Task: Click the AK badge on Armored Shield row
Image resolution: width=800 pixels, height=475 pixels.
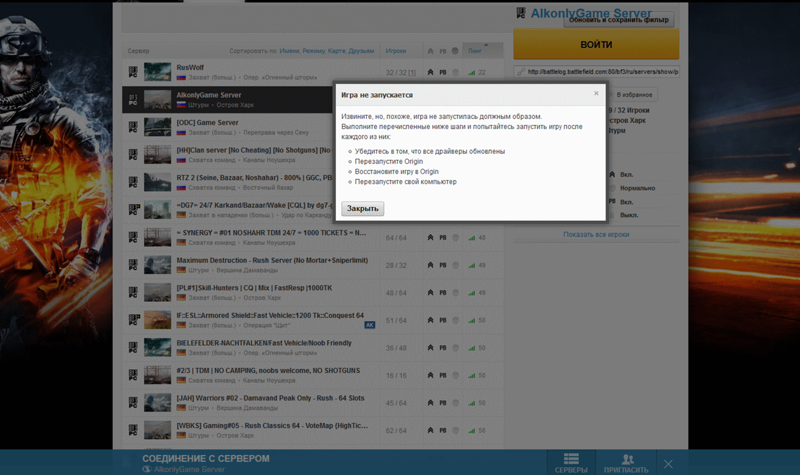Action: pyautogui.click(x=369, y=325)
